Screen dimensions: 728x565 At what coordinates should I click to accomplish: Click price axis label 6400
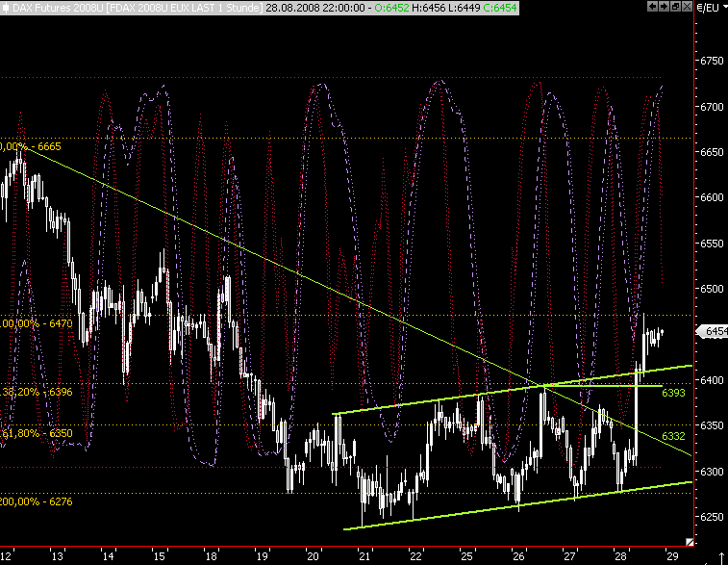713,380
